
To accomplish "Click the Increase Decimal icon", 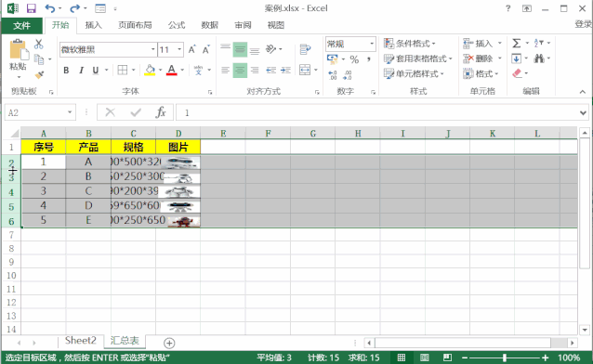I will pyautogui.click(x=333, y=75).
